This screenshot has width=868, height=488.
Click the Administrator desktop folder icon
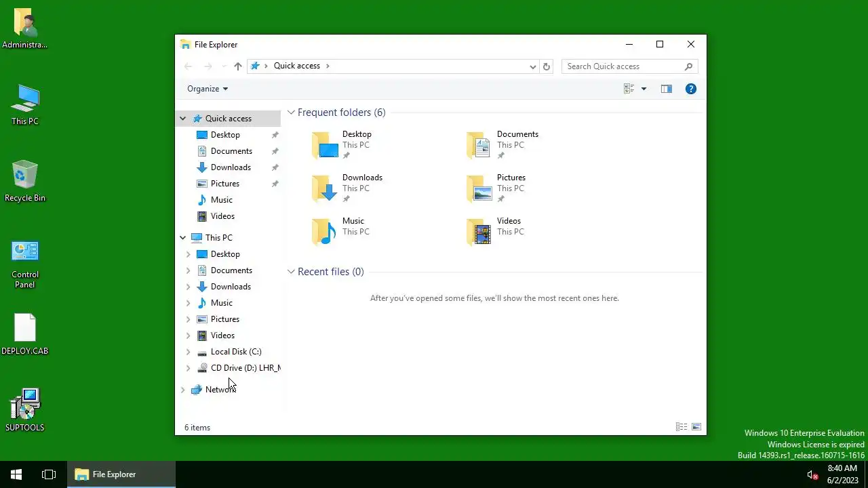coord(25,28)
